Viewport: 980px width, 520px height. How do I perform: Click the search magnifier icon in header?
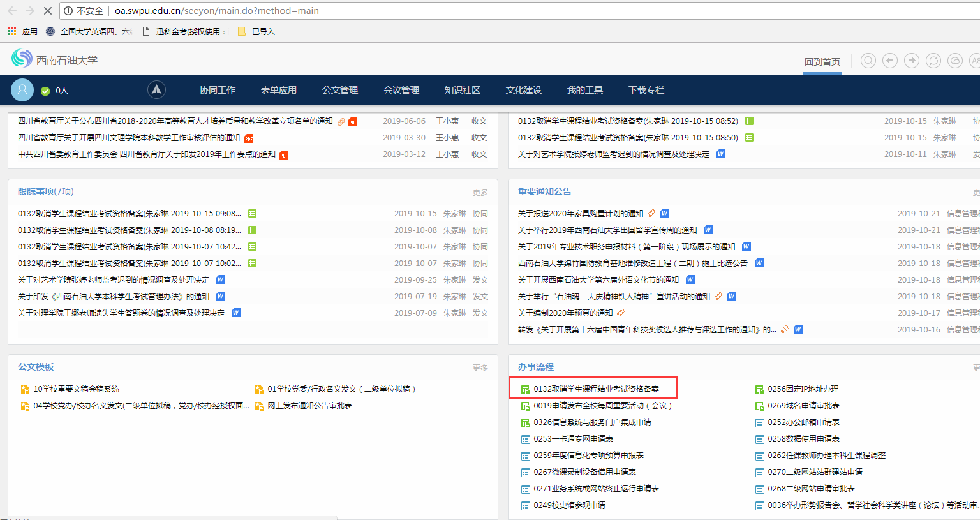click(868, 61)
